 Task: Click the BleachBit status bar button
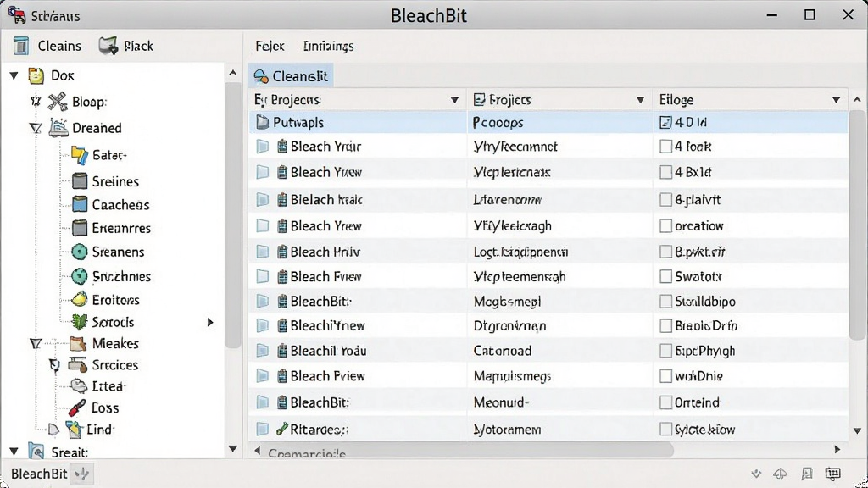[x=39, y=474]
